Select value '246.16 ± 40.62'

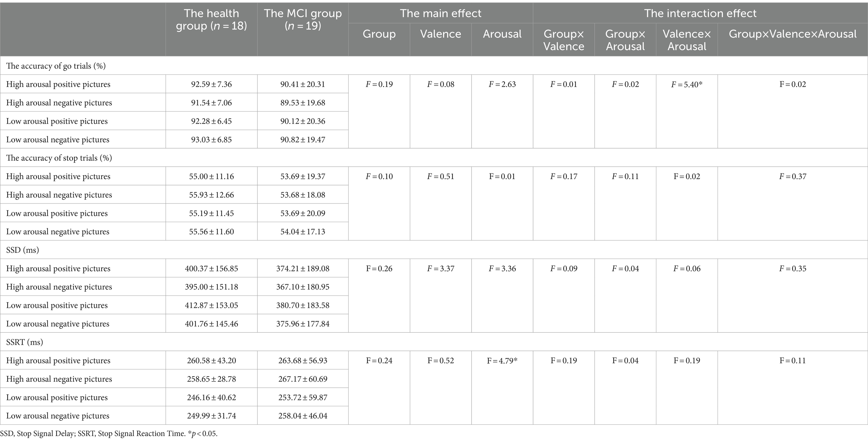211,398
